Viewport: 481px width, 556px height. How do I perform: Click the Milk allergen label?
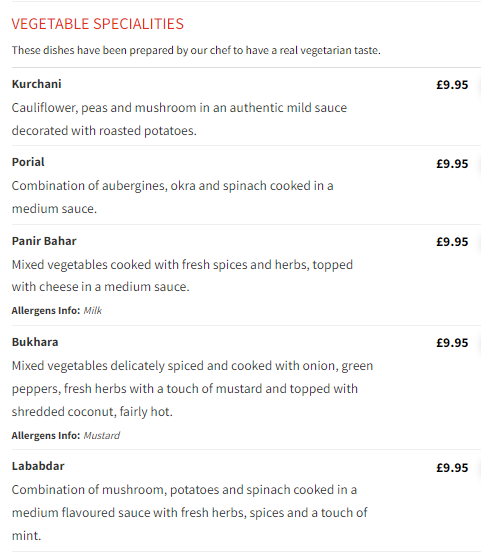[93, 311]
